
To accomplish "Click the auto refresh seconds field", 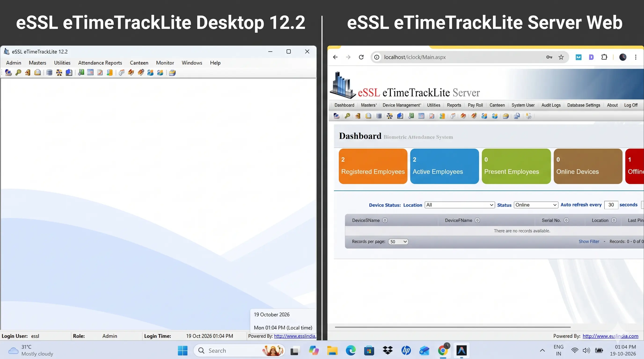I will [611, 205].
